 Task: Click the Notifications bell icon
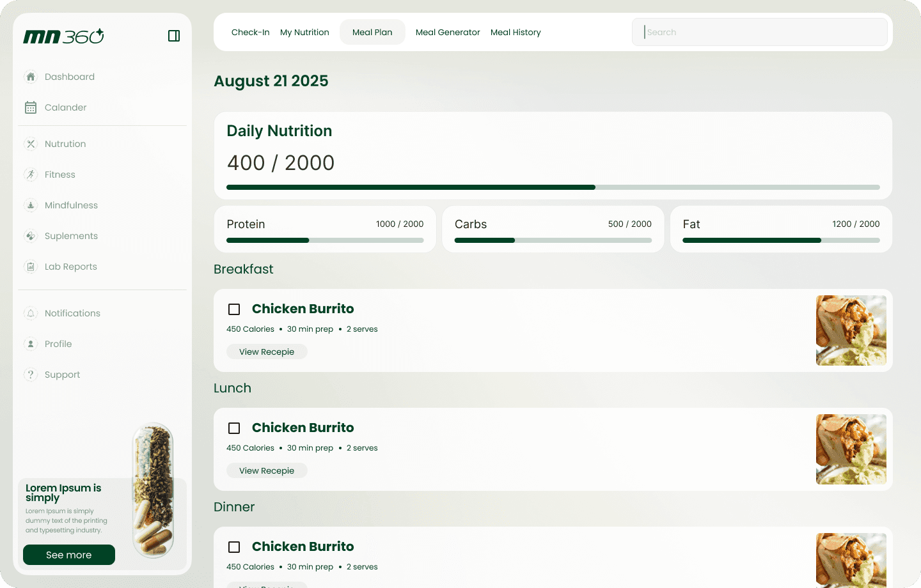tap(31, 313)
